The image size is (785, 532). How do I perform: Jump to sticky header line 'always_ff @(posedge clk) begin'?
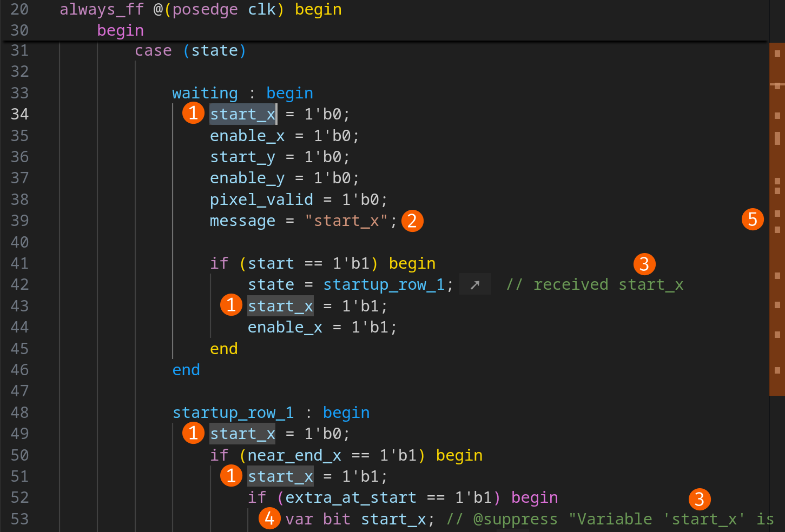[200, 10]
